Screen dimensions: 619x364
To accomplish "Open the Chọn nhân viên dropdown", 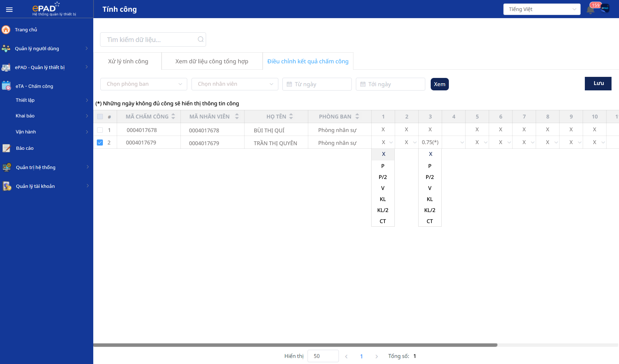I will pyautogui.click(x=235, y=84).
